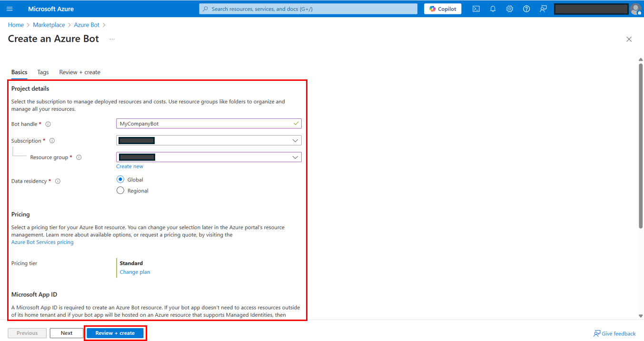The width and height of the screenshot is (644, 341).
Task: Open the notifications bell
Action: pyautogui.click(x=493, y=9)
